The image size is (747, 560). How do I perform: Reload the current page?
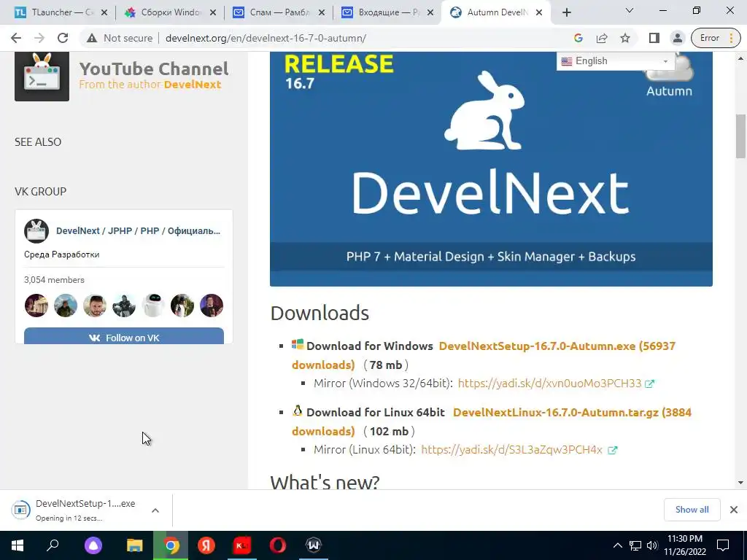[63, 38]
